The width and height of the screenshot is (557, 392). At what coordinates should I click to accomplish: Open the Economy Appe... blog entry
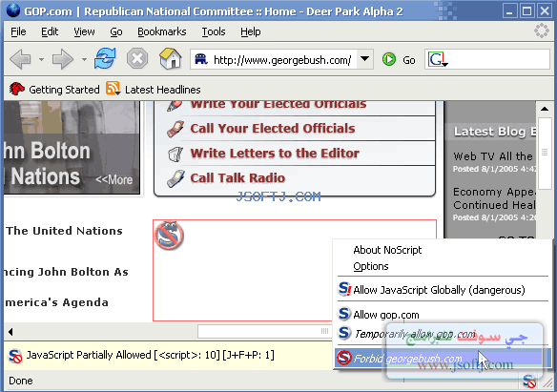click(494, 198)
